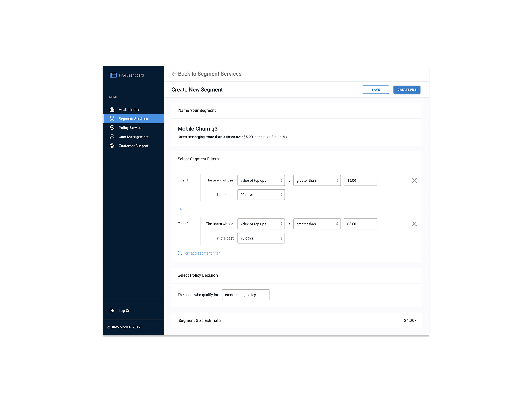Open Segment Services menu item

(x=133, y=119)
